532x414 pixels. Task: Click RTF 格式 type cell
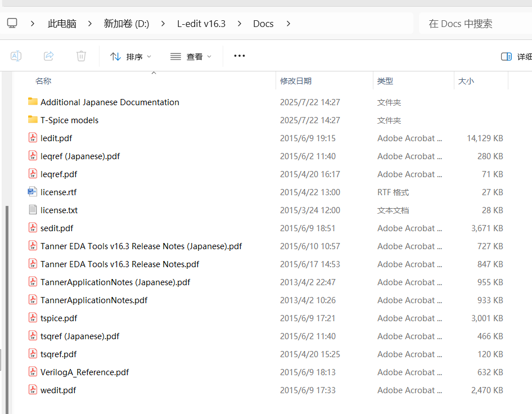(x=393, y=192)
